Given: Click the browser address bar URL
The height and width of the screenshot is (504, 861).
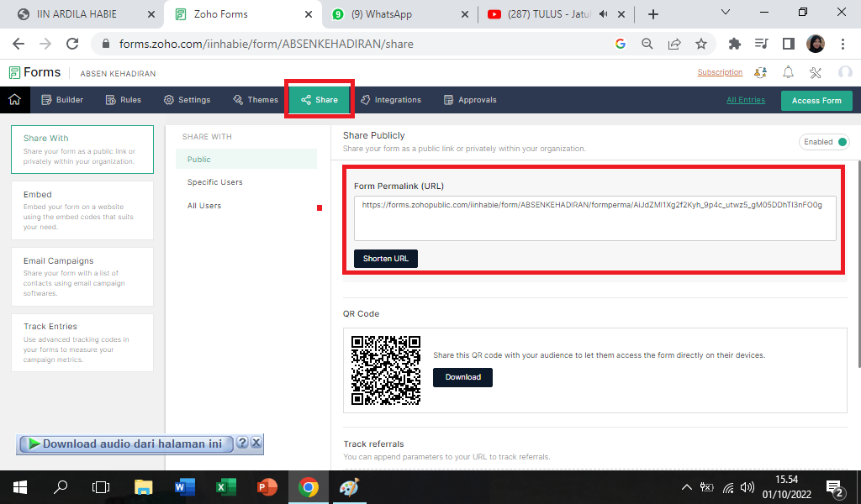Looking at the screenshot, I should [267, 44].
